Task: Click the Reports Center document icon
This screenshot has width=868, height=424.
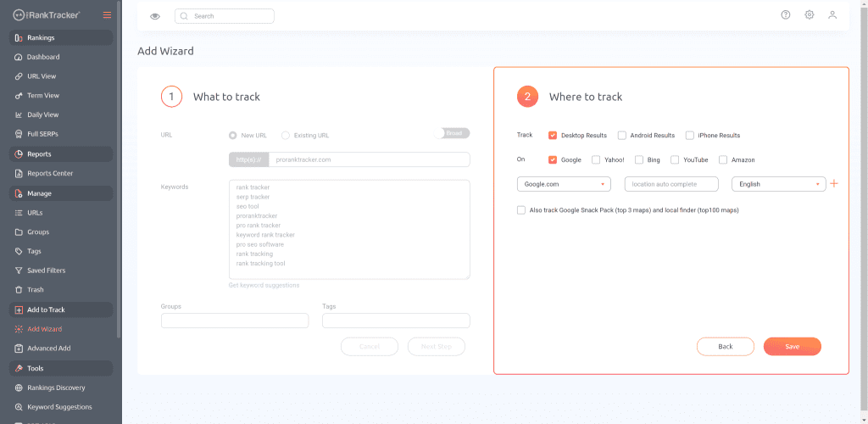Action: 19,173
